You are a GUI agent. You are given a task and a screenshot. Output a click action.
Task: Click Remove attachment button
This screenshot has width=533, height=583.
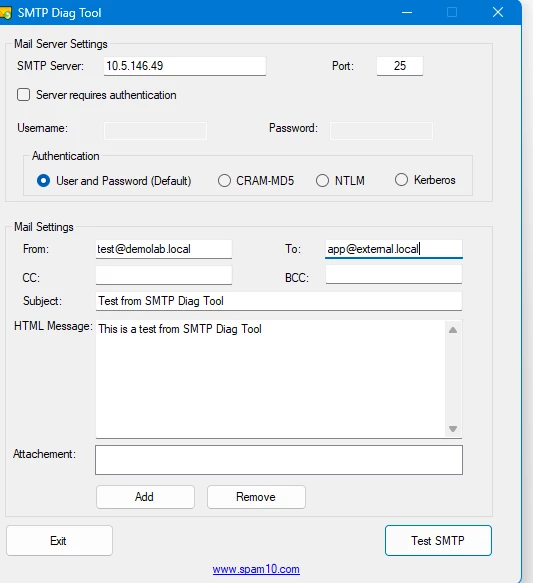click(x=256, y=497)
